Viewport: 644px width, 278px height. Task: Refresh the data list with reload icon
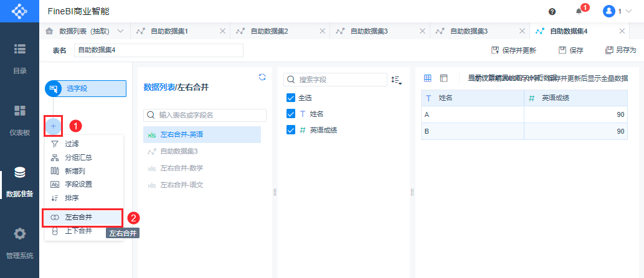[x=262, y=76]
